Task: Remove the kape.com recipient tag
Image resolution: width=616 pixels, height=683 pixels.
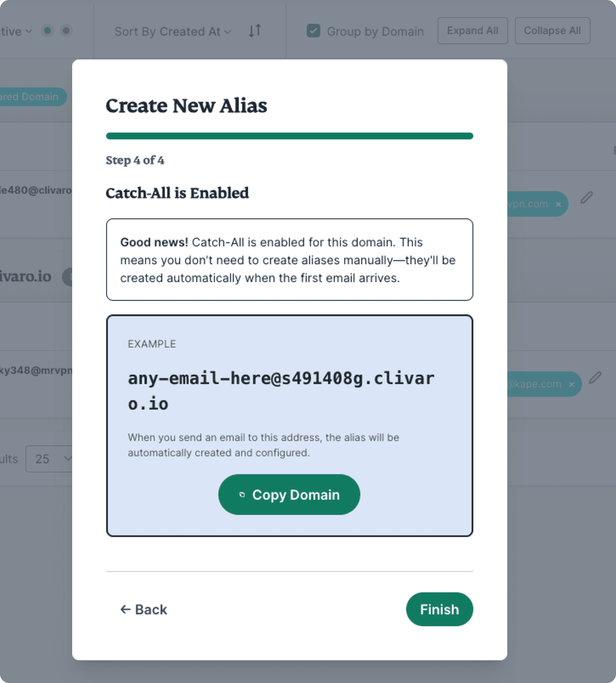Action: tap(572, 385)
